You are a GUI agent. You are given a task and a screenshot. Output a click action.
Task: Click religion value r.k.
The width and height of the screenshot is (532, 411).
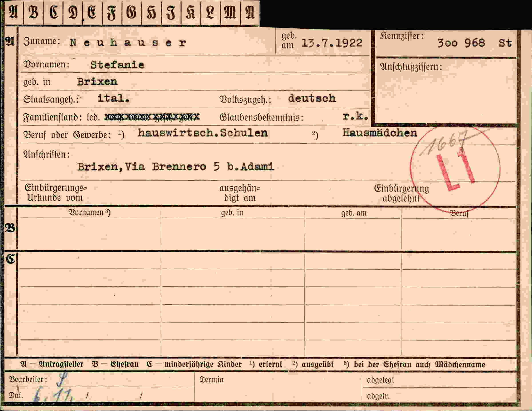pyautogui.click(x=355, y=116)
